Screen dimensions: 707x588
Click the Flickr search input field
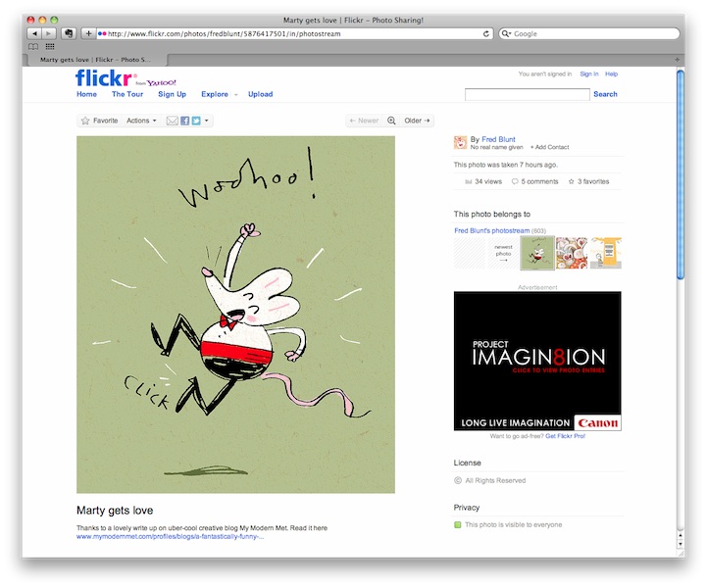coord(528,94)
